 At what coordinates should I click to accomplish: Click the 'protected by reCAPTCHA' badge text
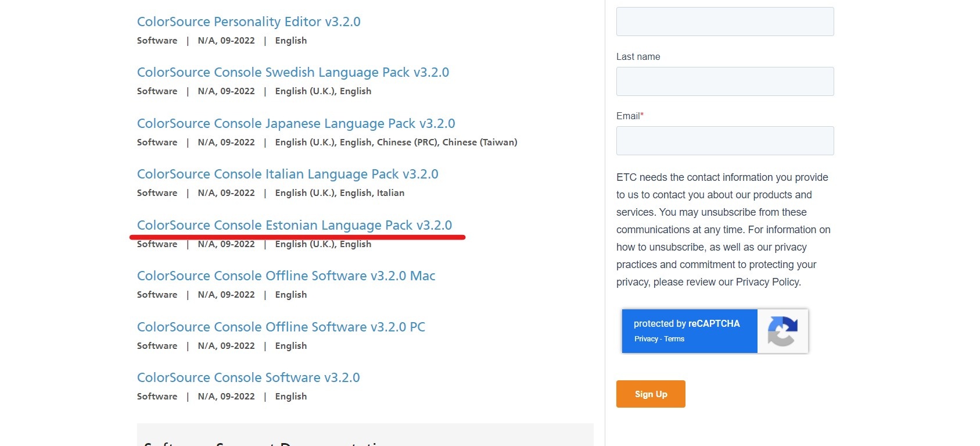(686, 324)
